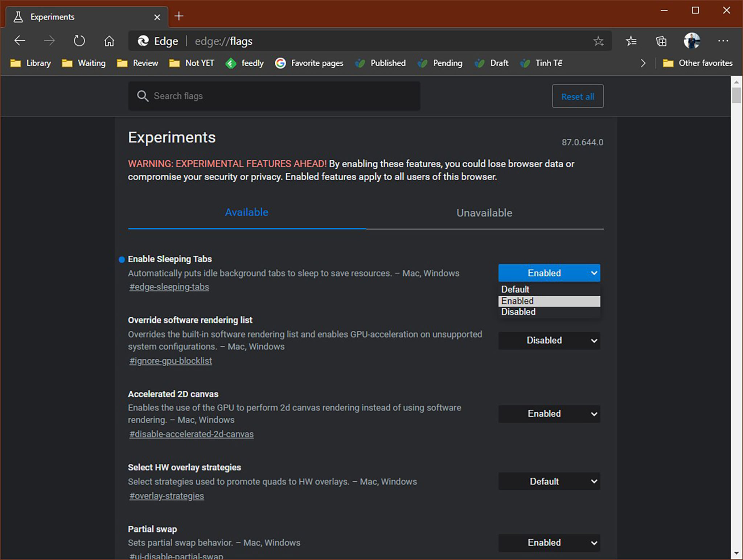Open Override software rendering list dropdown
The width and height of the screenshot is (743, 560).
pos(549,341)
